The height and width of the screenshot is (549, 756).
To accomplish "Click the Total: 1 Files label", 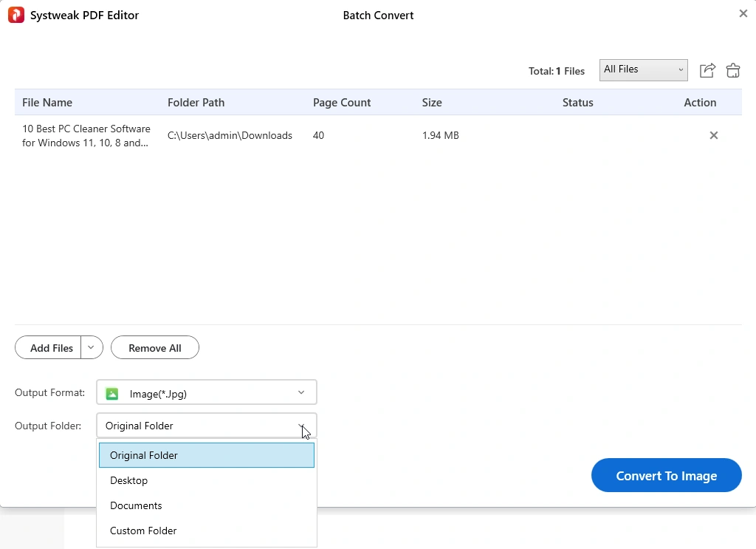I will click(x=557, y=71).
